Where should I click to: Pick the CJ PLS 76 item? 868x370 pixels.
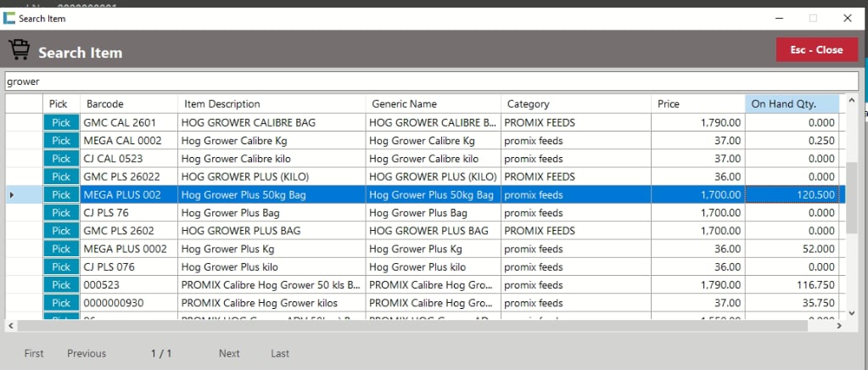(x=61, y=213)
